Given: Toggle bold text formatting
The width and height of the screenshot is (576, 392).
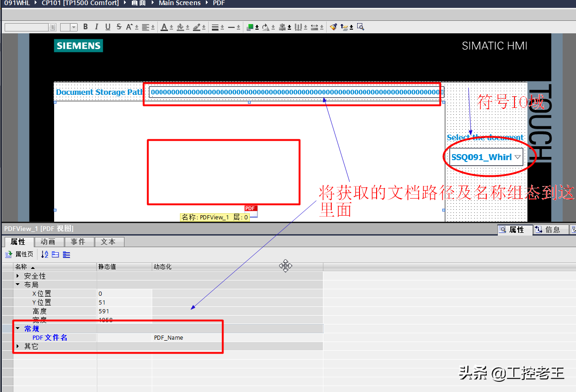Looking at the screenshot, I should 86,27.
